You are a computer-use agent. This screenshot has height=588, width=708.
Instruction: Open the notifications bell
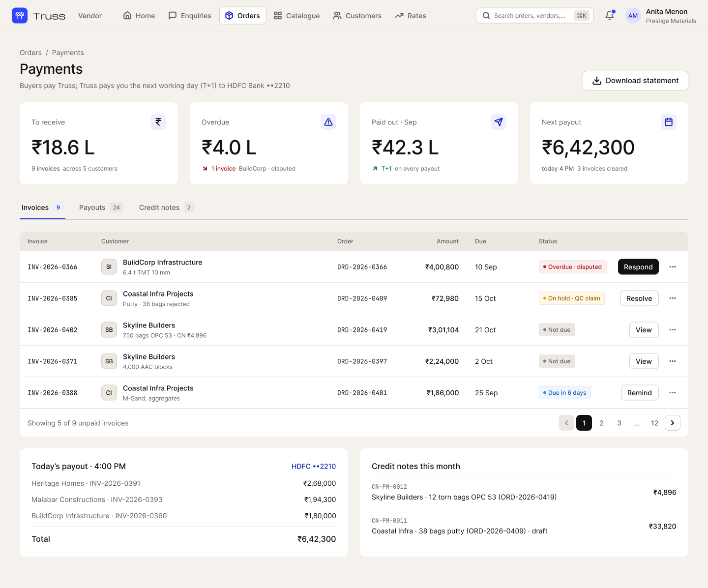(610, 16)
